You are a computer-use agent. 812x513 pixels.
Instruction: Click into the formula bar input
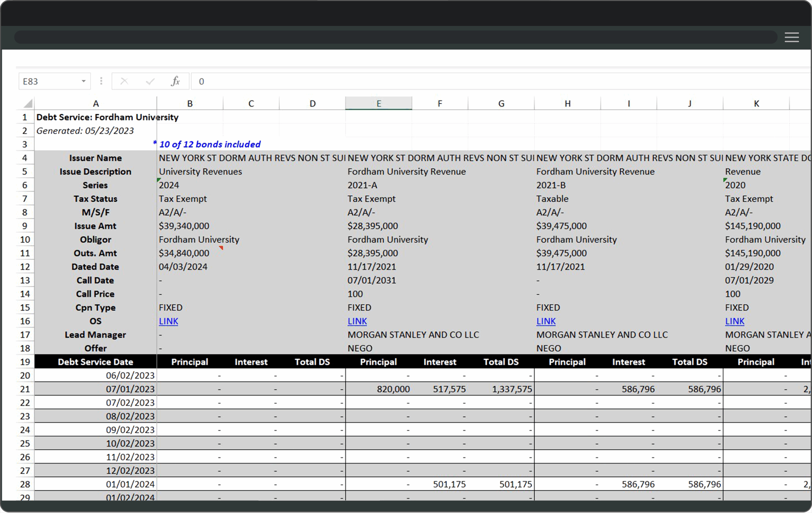pos(472,81)
